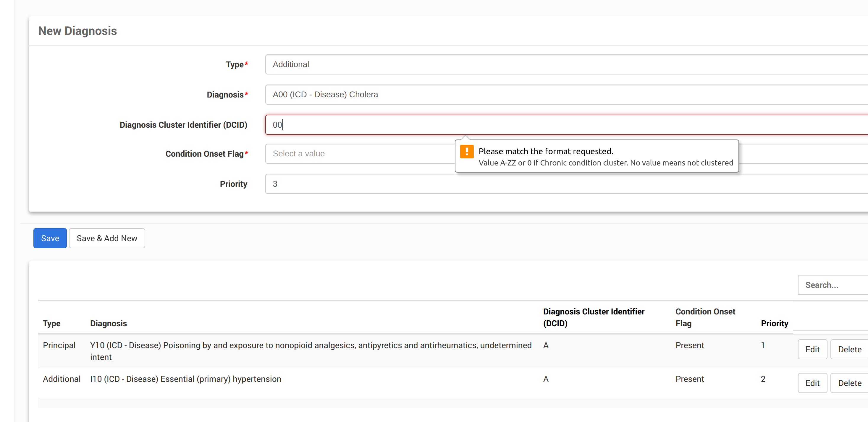The image size is (868, 422).
Task: Delete the I10 hypertension diagnosis row
Action: 849,383
